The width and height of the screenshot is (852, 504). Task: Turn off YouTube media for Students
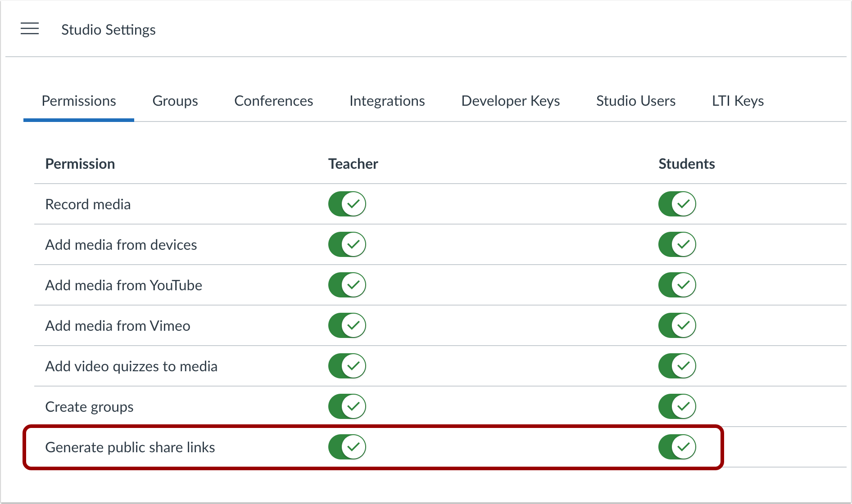(677, 285)
